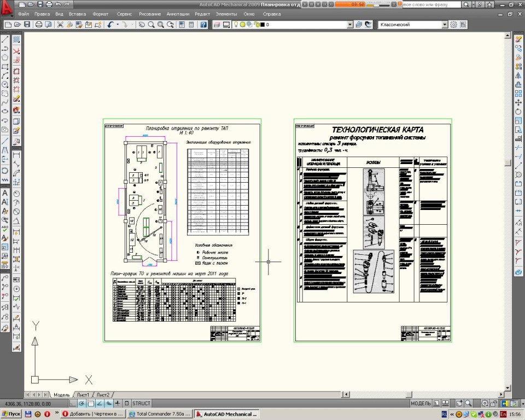Open the Вставка menu
Screen dimensions: 525x420
tap(77, 14)
